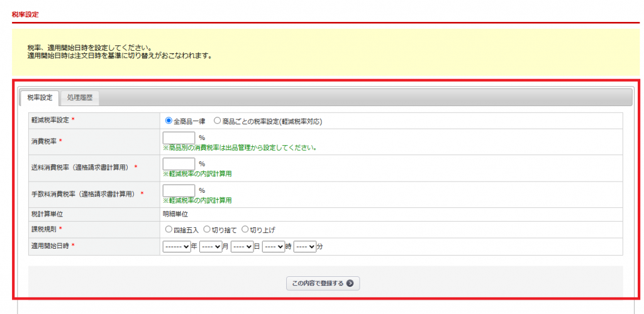Open the day dropdown for 適用開始日時

[x=242, y=246]
